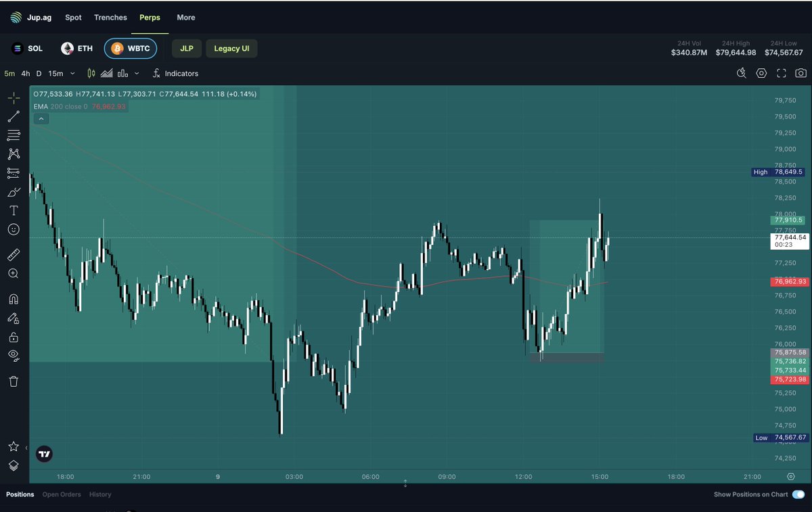Screen dimensions: 812x512
Task: Switch to the 15m interval
Action: click(55, 73)
